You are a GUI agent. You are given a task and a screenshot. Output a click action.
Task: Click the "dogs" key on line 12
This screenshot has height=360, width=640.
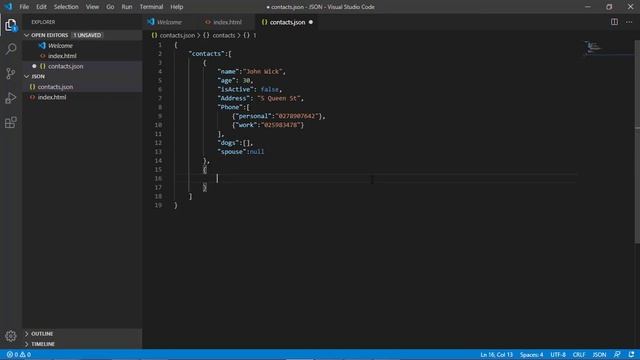click(x=229, y=143)
